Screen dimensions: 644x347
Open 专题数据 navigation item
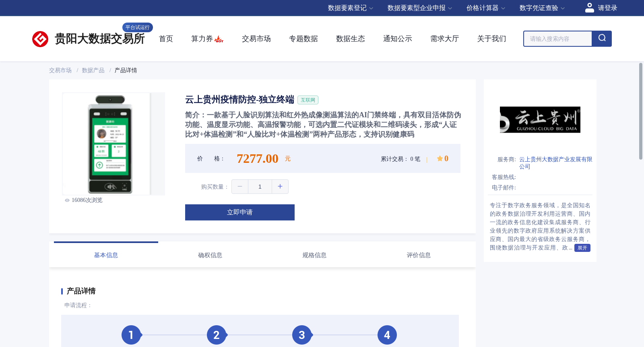pos(303,39)
